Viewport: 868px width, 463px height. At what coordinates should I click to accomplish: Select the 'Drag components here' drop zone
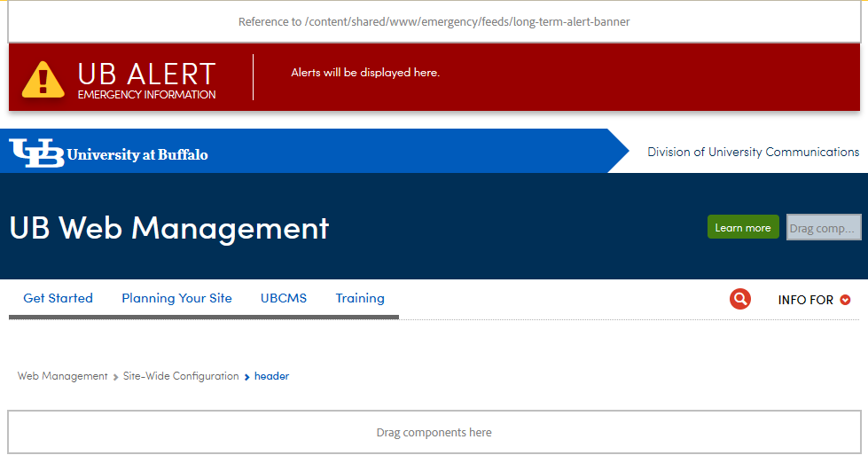434,433
